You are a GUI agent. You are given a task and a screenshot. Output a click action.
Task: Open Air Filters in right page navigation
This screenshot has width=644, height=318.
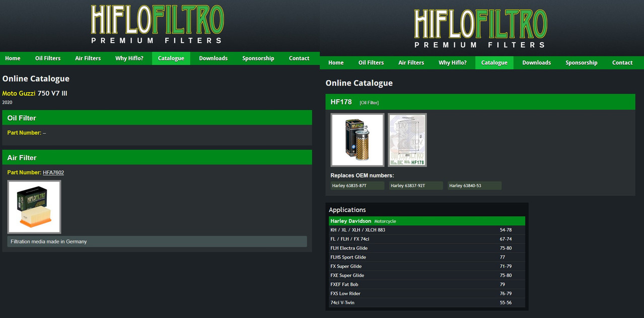click(411, 63)
